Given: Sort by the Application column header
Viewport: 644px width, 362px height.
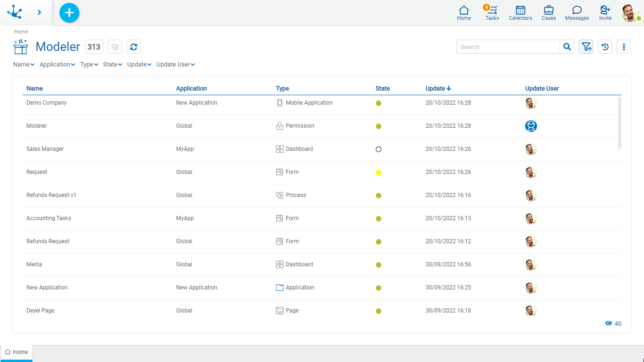Looking at the screenshot, I should [x=191, y=89].
